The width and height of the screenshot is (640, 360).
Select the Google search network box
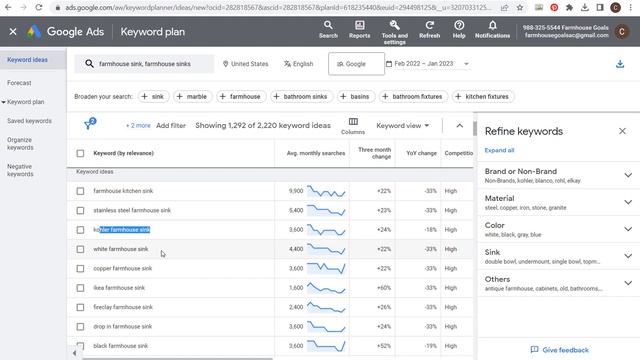click(356, 64)
